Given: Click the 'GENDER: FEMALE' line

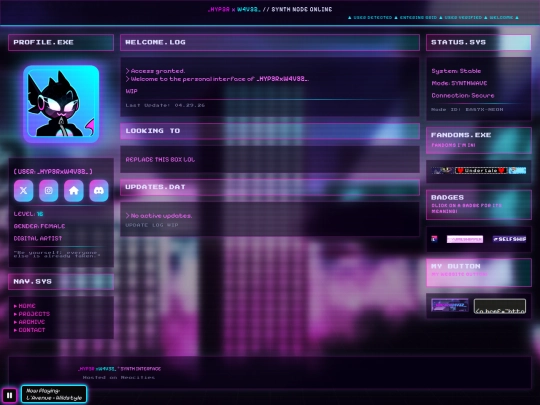Looking at the screenshot, I should (x=40, y=226).
